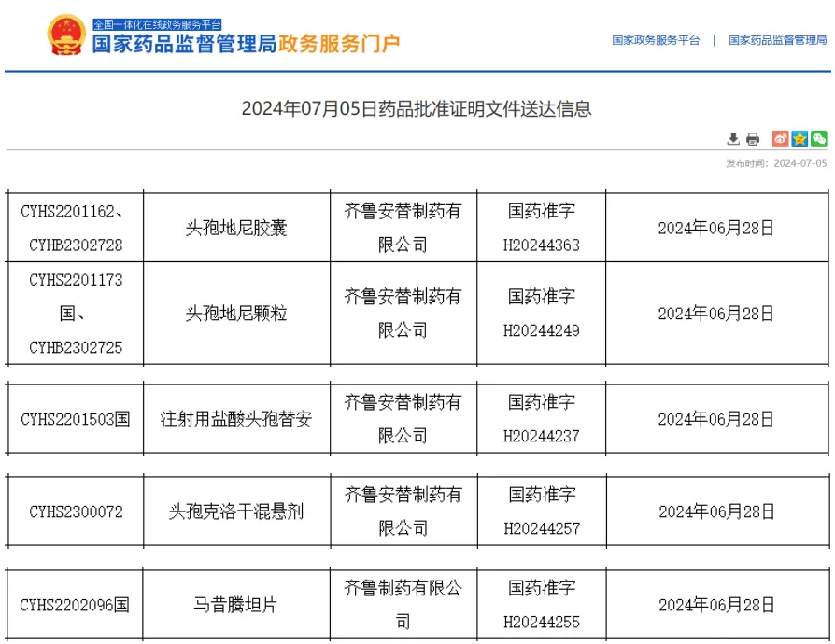Share via yellow star QZone icon
Screen dimensions: 835x644
tap(800, 139)
